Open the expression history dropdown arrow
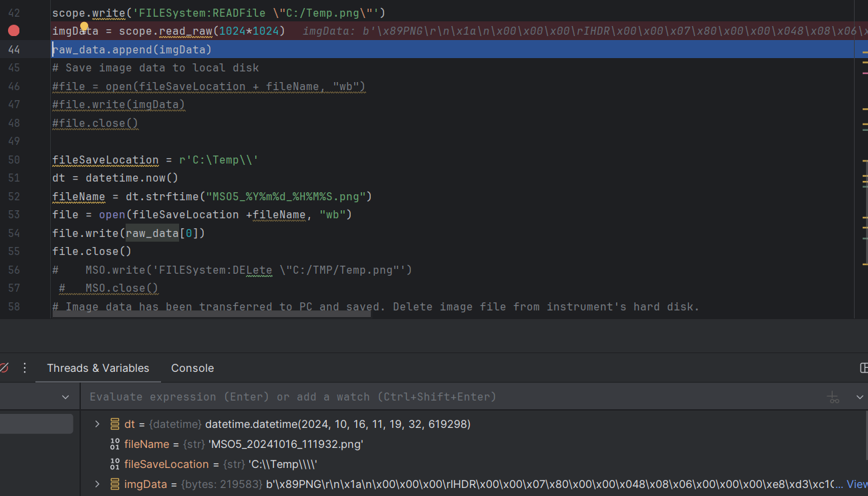Screen dimensions: 868x496 pos(859,397)
